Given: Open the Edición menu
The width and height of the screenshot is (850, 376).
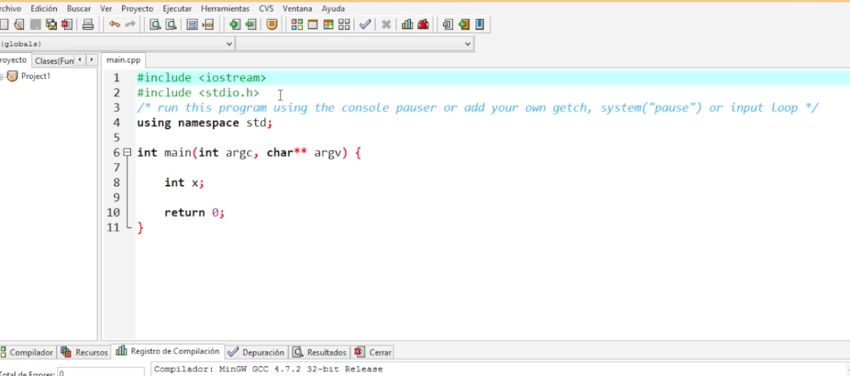Looking at the screenshot, I should point(44,9).
